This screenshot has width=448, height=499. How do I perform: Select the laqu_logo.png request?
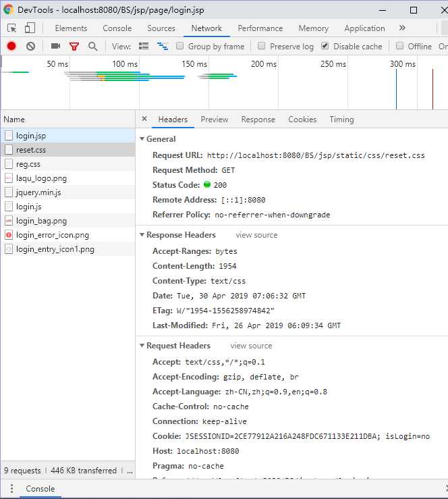[67, 178]
